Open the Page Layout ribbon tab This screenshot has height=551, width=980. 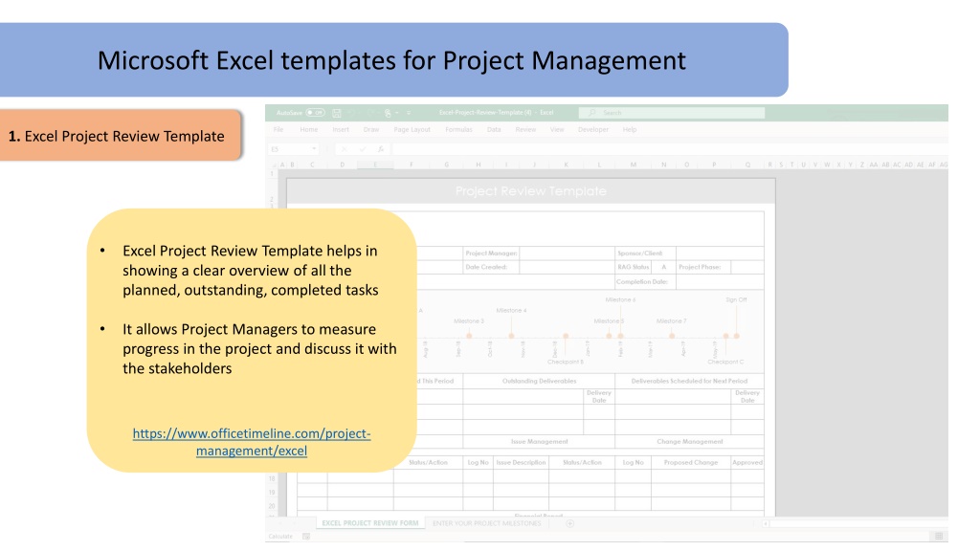tap(412, 130)
